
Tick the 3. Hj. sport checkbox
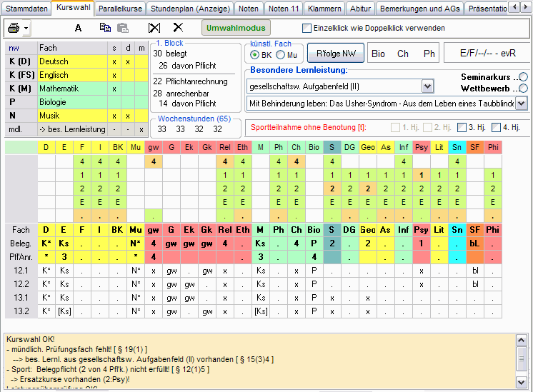coord(462,128)
